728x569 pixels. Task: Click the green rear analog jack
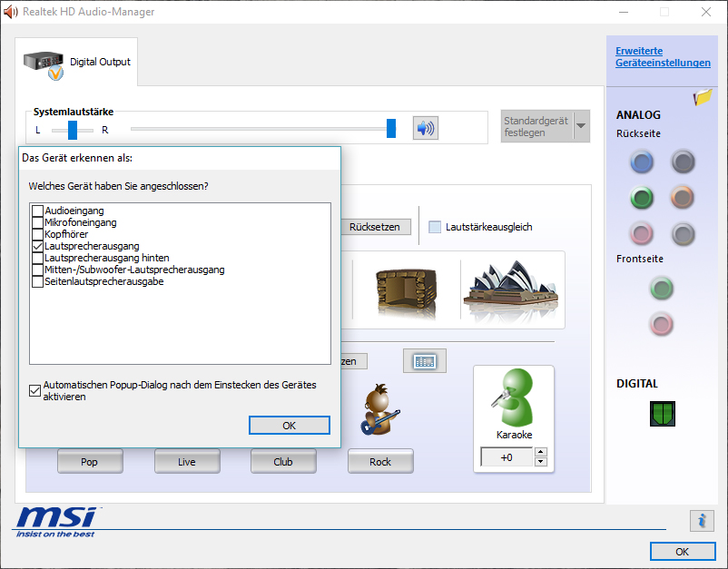(x=642, y=198)
